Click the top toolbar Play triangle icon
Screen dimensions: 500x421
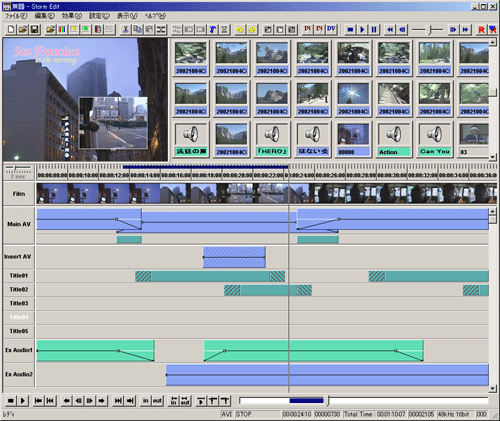362,29
